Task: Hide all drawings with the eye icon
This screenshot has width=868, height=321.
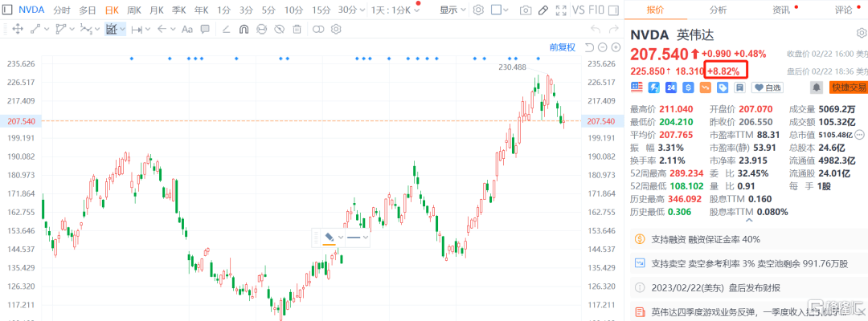Action: tap(280, 29)
